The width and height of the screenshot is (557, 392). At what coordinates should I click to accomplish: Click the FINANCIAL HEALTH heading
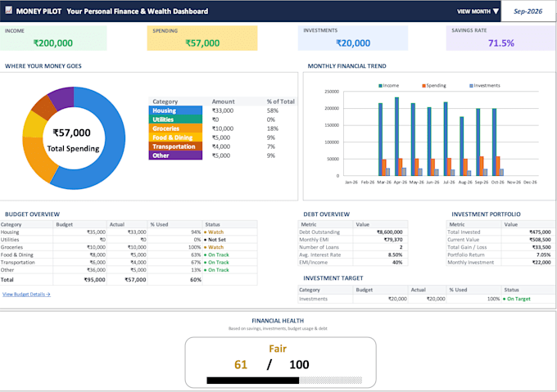pyautogui.click(x=278, y=321)
